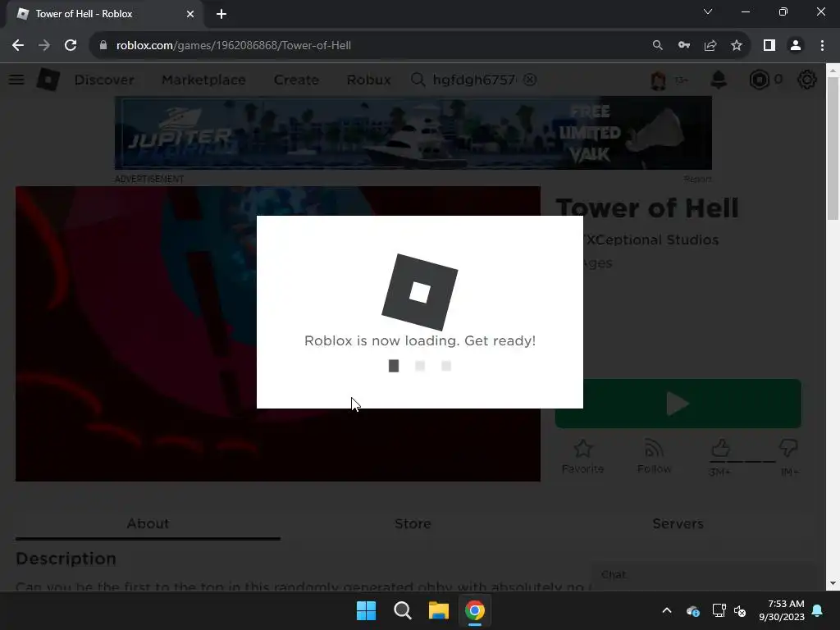
Task: Open the Discover page
Action: [x=104, y=80]
